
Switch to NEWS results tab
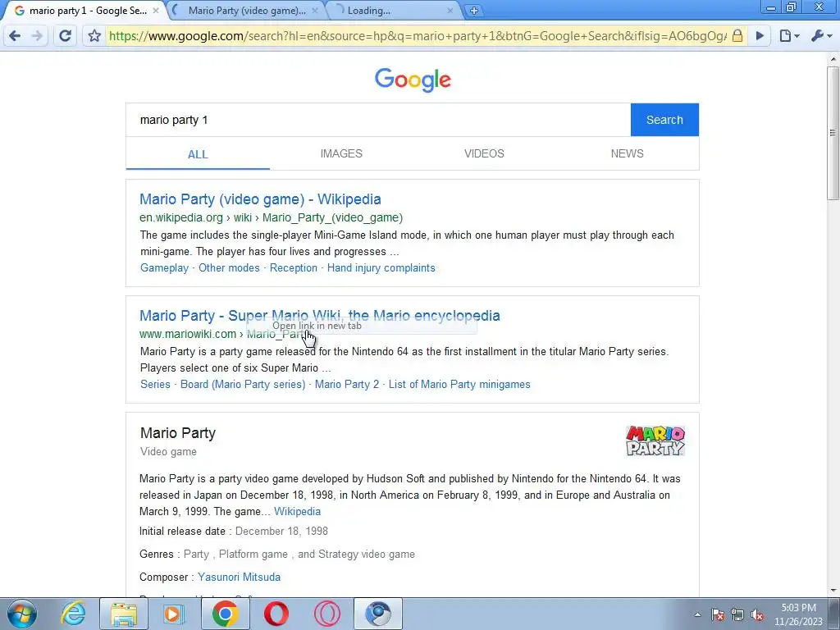tap(628, 153)
